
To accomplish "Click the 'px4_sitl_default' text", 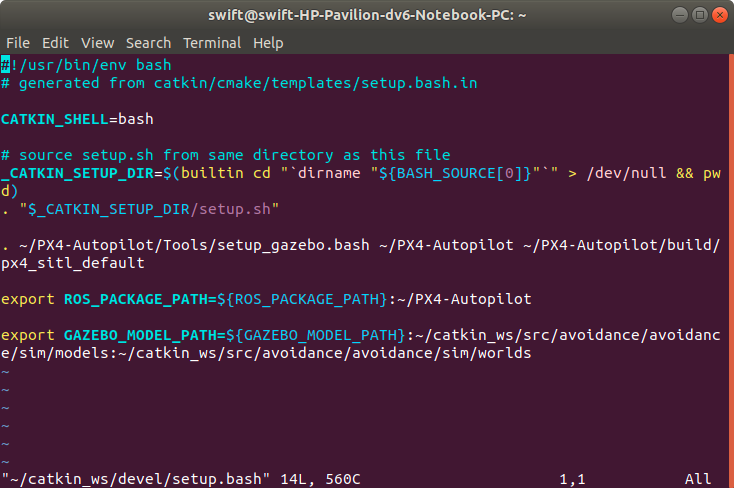I will click(73, 263).
